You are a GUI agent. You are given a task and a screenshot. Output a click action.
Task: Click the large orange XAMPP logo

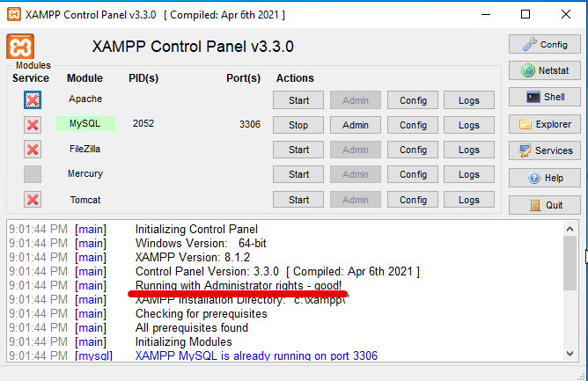pyautogui.click(x=20, y=47)
